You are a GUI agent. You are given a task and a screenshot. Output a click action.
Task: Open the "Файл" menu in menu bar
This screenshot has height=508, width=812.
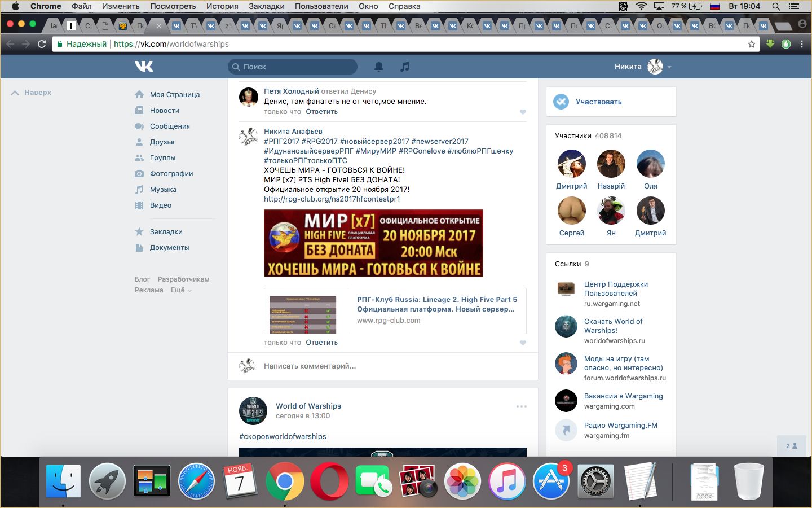pos(82,6)
